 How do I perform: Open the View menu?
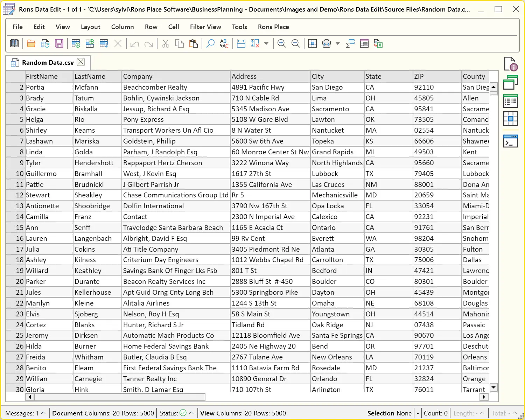63,27
